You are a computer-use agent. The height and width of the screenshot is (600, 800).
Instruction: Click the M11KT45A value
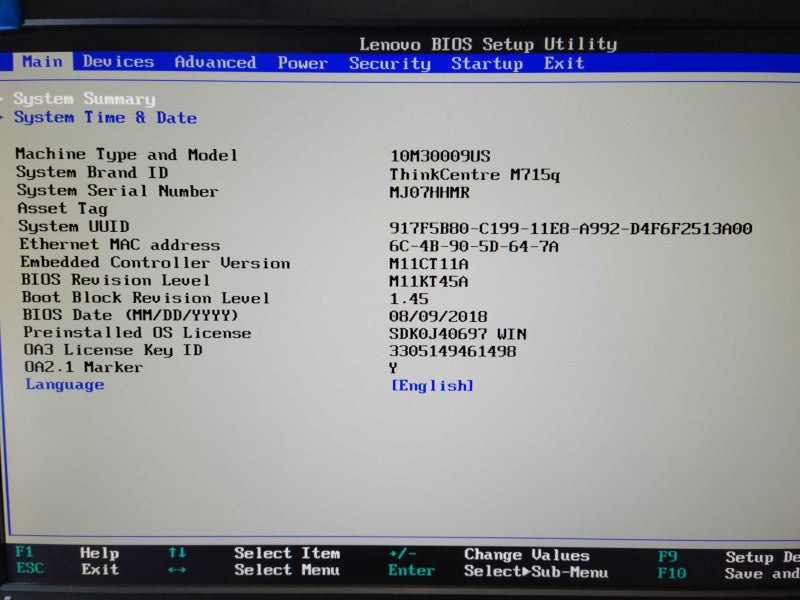pos(429,281)
